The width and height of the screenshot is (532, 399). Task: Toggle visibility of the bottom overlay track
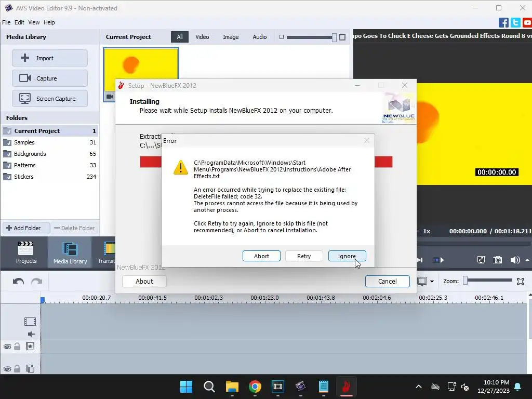pyautogui.click(x=7, y=369)
